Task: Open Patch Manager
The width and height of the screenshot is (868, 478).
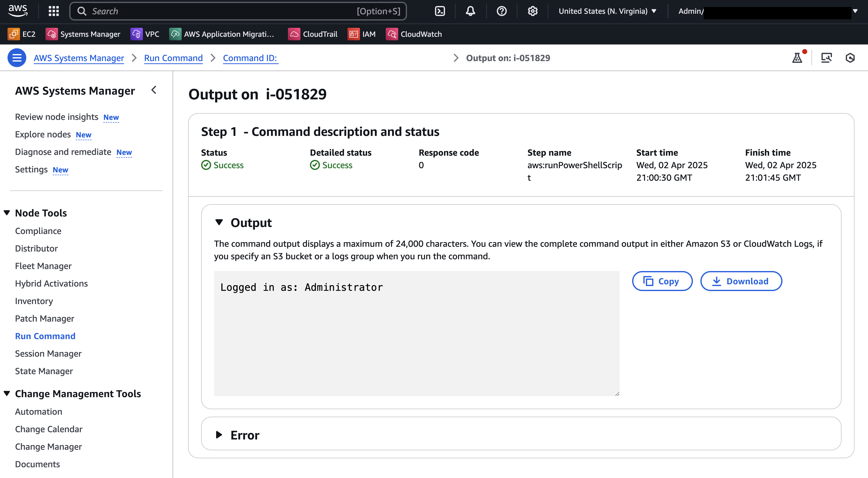Action: pyautogui.click(x=45, y=319)
